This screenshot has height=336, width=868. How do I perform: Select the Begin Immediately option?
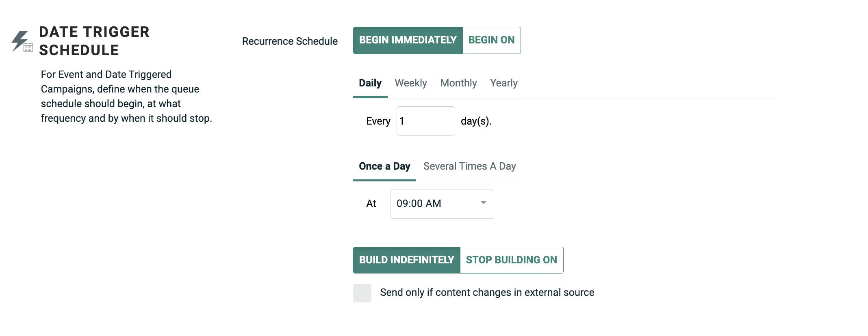pos(408,40)
